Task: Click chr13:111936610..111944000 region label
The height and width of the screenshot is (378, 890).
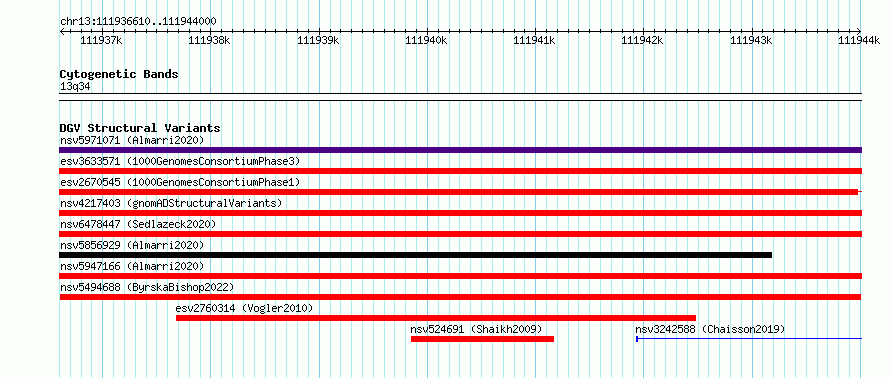Action: 138,22
